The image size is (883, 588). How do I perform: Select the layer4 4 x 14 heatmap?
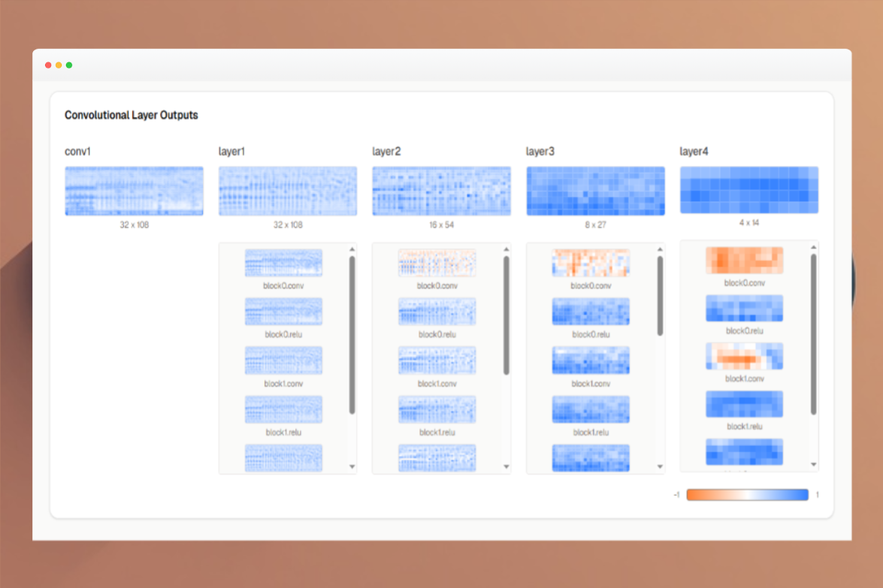pos(749,190)
